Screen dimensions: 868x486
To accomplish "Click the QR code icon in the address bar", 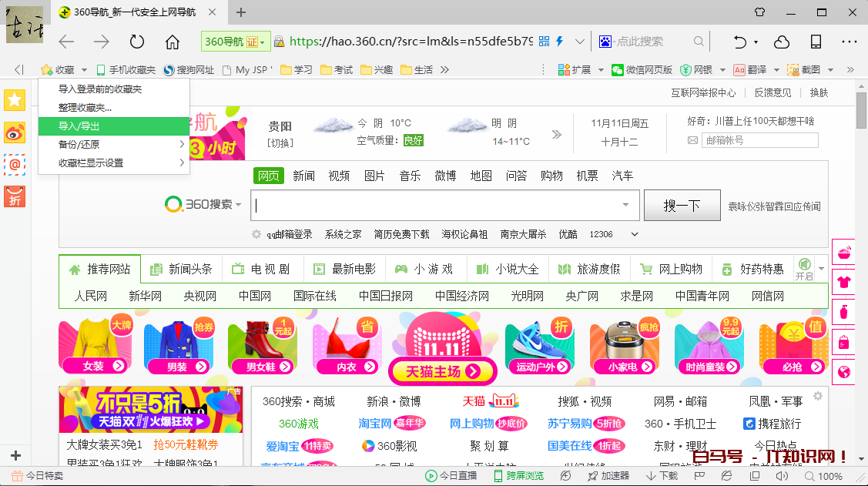I will point(545,42).
